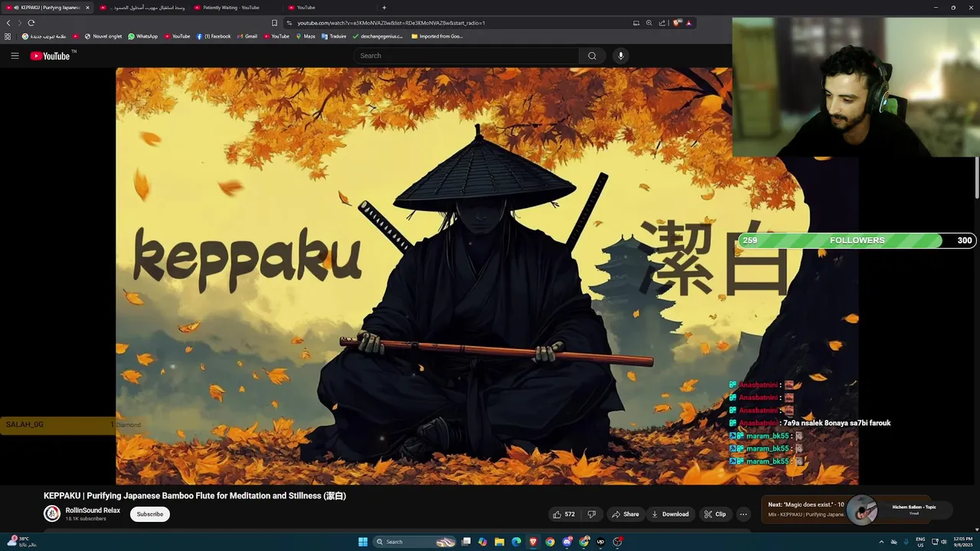The height and width of the screenshot is (551, 980).
Task: Switch to the Arabic-titled YouTube tab
Action: coord(142,8)
